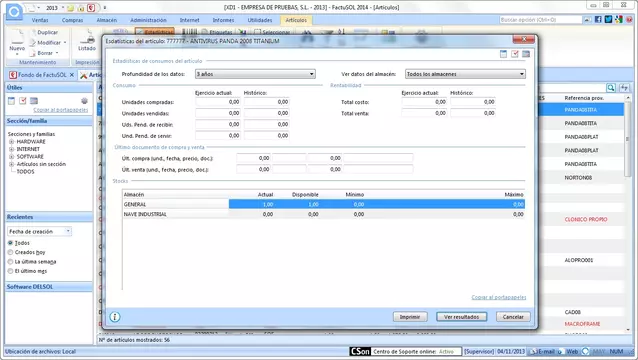Open Profundidad de los datos dropdown

[x=255, y=74]
